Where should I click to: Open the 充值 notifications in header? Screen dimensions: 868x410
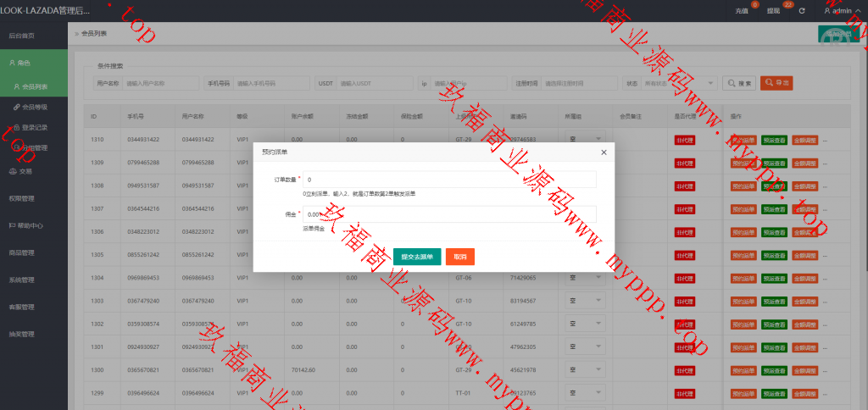click(743, 11)
